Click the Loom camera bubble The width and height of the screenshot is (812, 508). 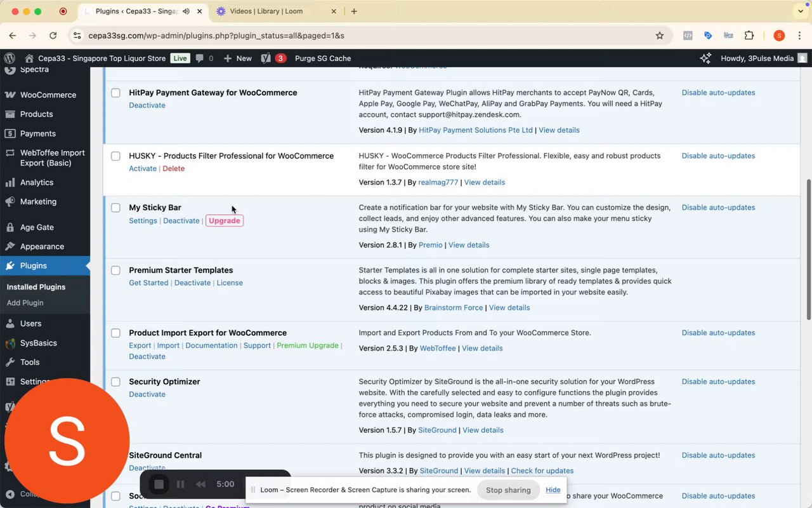[67, 441]
